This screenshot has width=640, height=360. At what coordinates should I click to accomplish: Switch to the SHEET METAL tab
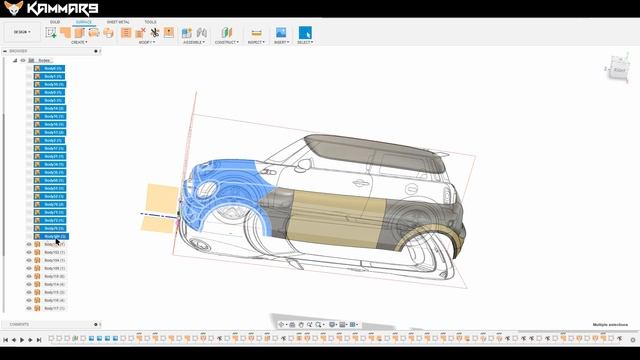[118, 22]
